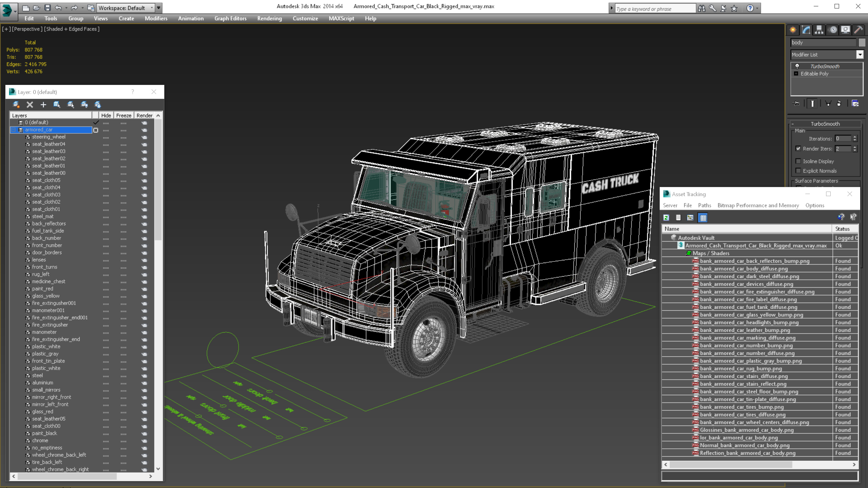Enable the Explicit Normals checkbox
Screen dimensions: 868x488
(x=798, y=171)
